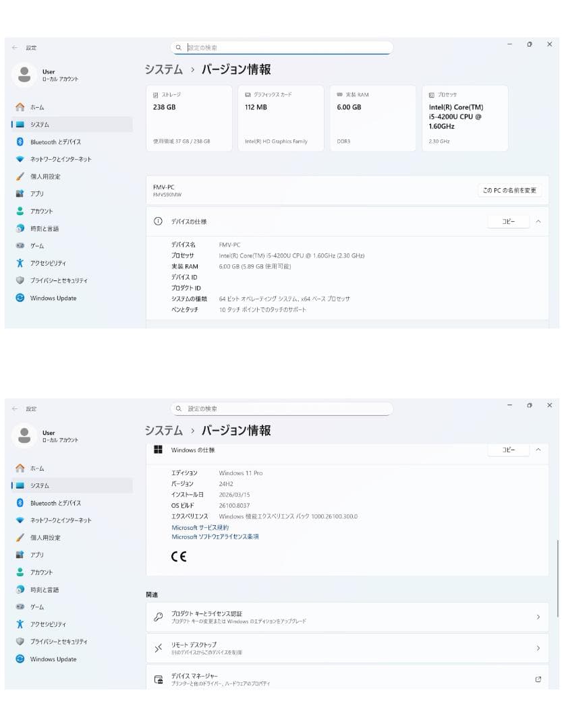
Task: Open Bluetooth とデバイス in the Windows の仕様 window
Action: point(72,504)
